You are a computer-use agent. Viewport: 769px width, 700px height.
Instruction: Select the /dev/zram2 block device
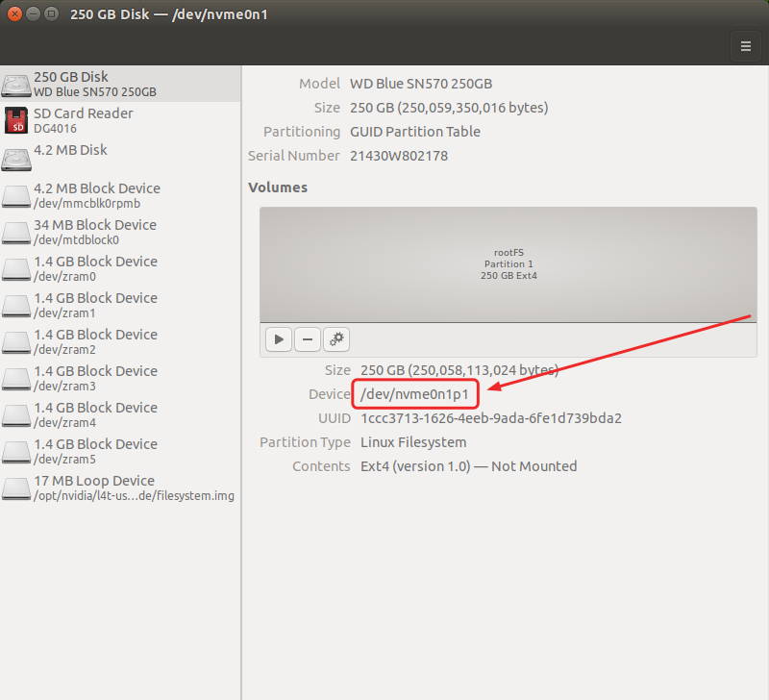click(120, 341)
